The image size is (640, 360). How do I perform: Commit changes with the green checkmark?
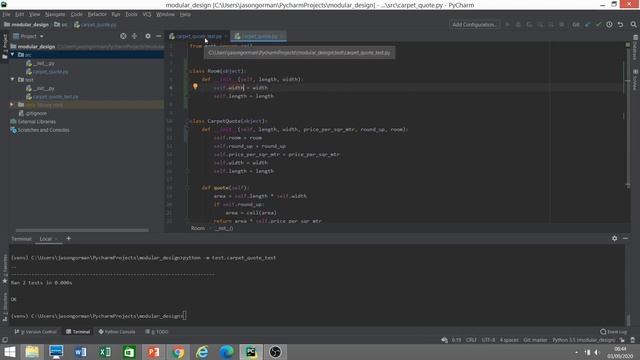(x=598, y=24)
